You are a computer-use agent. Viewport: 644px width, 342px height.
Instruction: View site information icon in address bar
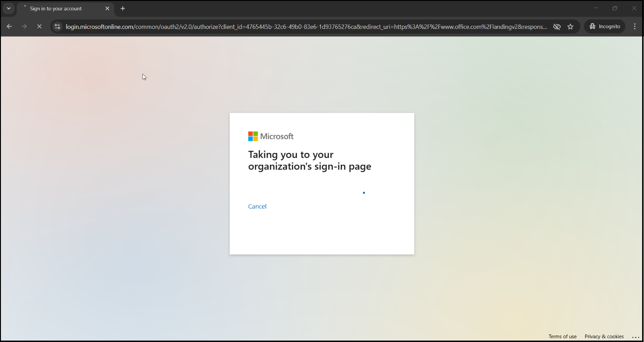57,27
